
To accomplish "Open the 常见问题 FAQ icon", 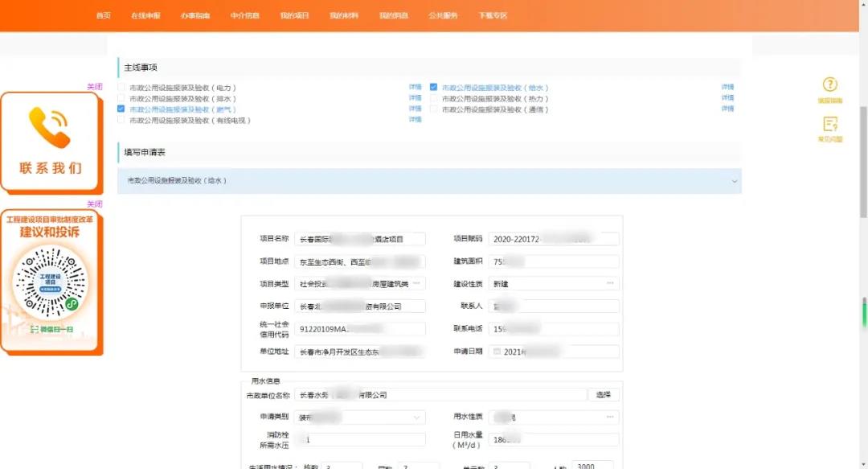I will [x=829, y=125].
